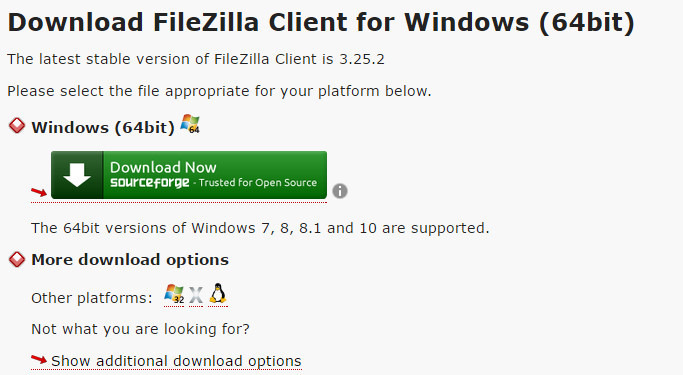Click the Windows (64bit) section heading
683x375 pixels.
[x=103, y=128]
